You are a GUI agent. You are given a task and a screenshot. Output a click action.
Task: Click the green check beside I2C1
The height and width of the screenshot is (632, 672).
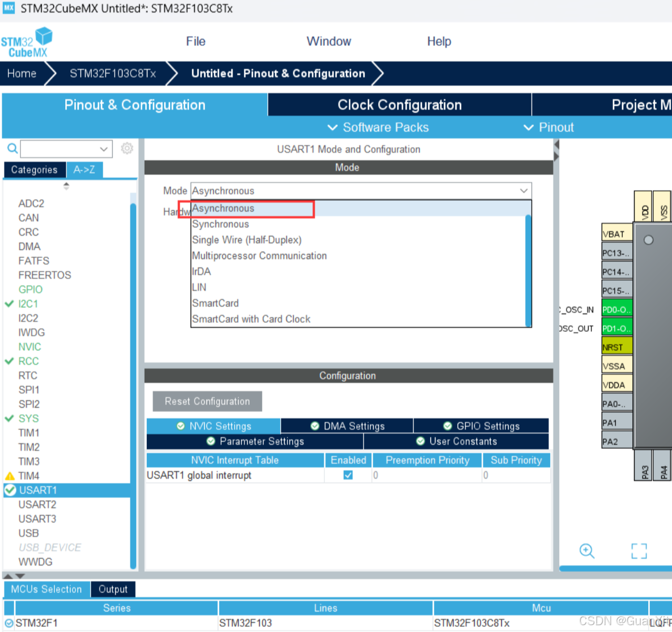point(10,304)
